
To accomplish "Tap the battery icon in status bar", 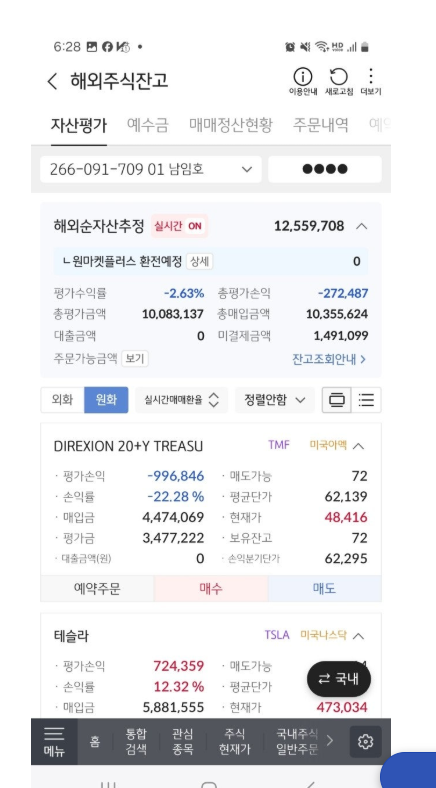I will [x=365, y=47].
